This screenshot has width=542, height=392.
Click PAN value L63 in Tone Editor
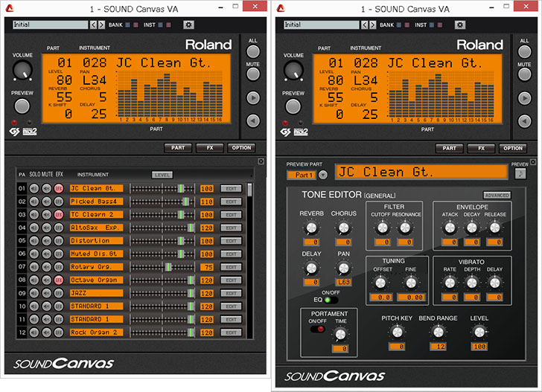[x=344, y=282]
